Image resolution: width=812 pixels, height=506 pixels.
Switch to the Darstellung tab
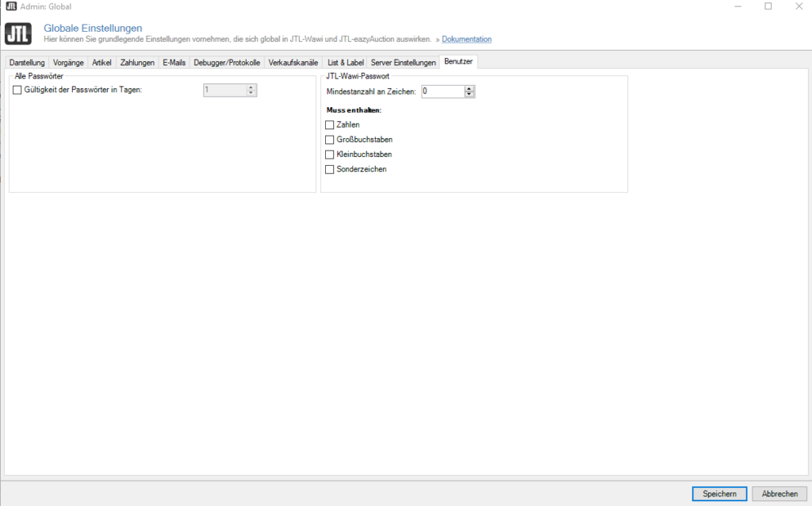pos(27,62)
